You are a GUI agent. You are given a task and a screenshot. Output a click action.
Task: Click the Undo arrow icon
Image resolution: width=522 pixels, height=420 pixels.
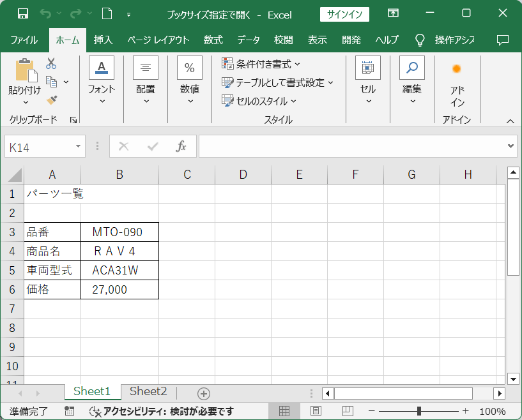coord(45,13)
